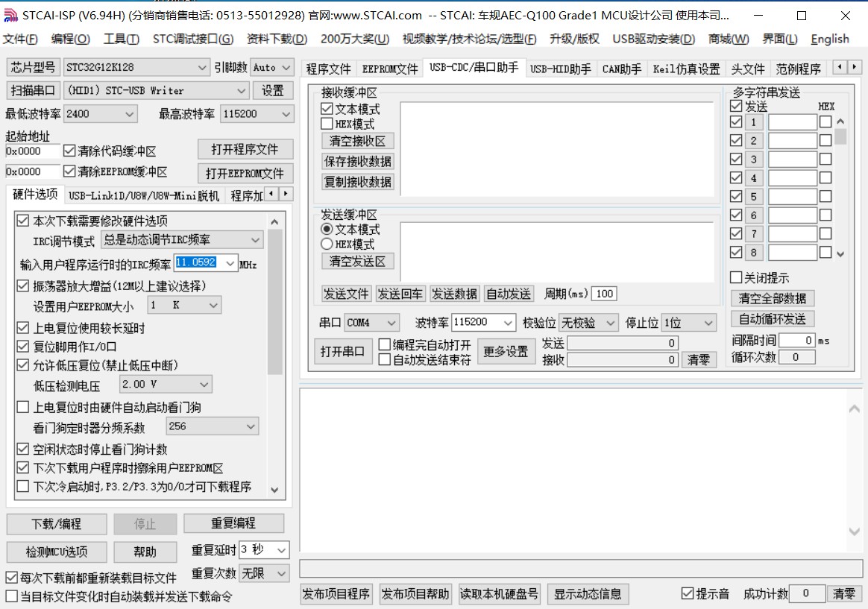Select 文本模式 radio in send buffer
Image resolution: width=868 pixels, height=609 pixels.
pyautogui.click(x=327, y=229)
